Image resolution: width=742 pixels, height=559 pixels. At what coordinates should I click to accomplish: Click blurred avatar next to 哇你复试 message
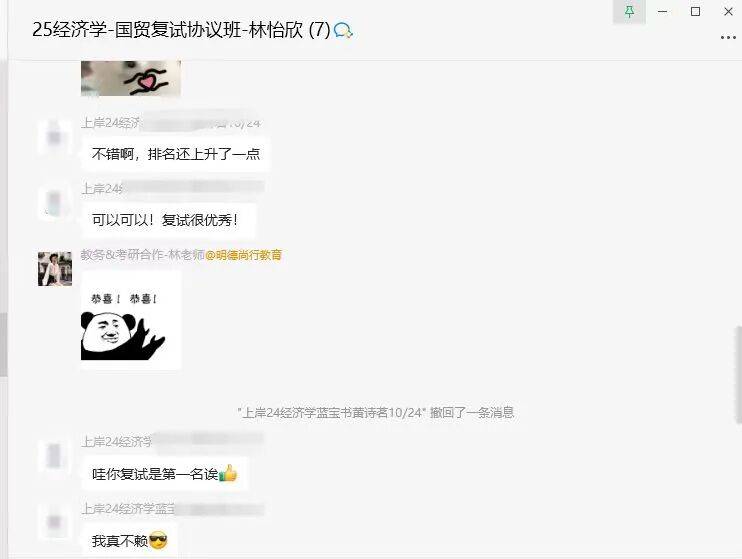(55, 456)
